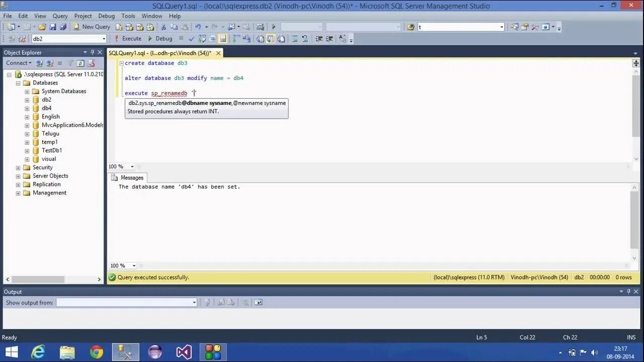Viewport: 644px width, 362px height.
Task: Refresh Object Explorer with the refresh icon
Action: (x=80, y=63)
